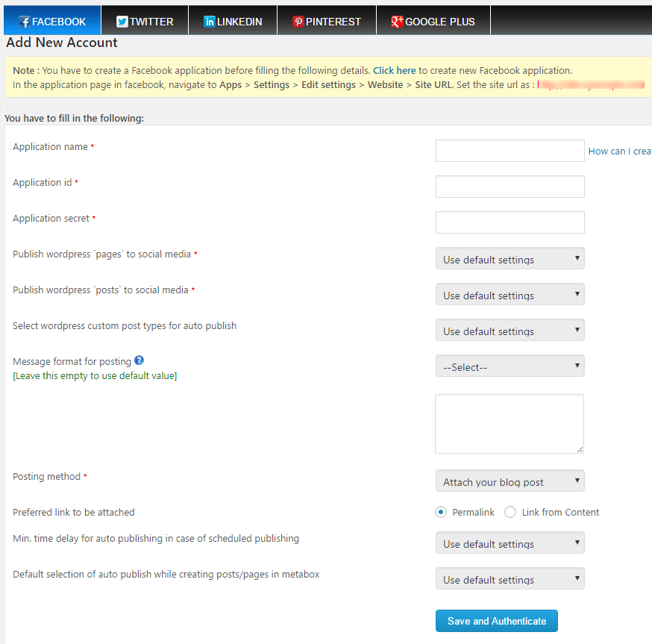This screenshot has width=652, height=644.
Task: Click the Google Plus "g+" icon
Action: [397, 22]
